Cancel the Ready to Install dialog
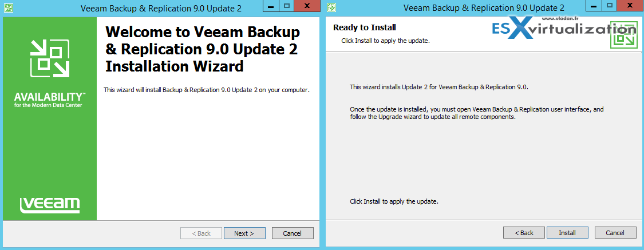The height and width of the screenshot is (250, 644). pyautogui.click(x=615, y=233)
